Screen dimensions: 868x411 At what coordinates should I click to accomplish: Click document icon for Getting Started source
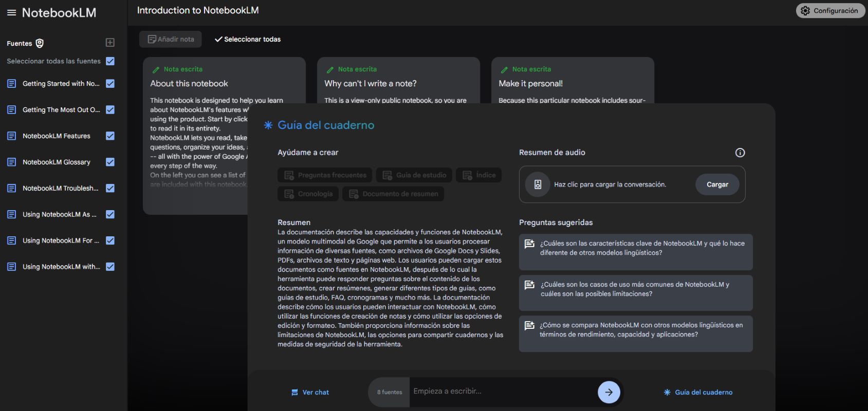coord(11,83)
